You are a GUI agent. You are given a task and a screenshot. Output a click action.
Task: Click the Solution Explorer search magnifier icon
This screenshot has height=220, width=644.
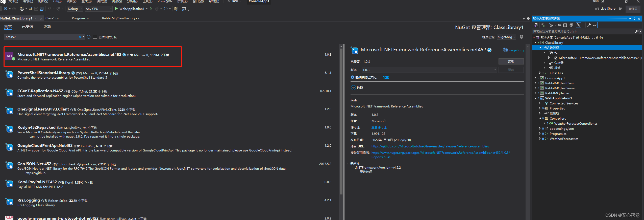pyautogui.click(x=637, y=32)
